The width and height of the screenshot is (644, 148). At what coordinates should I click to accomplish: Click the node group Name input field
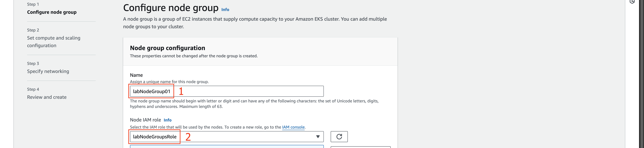227,91
